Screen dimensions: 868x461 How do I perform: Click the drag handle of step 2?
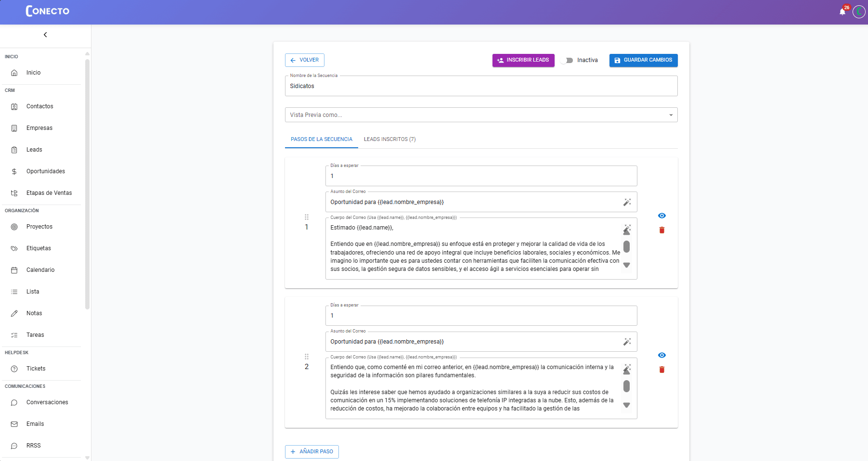coord(307,357)
